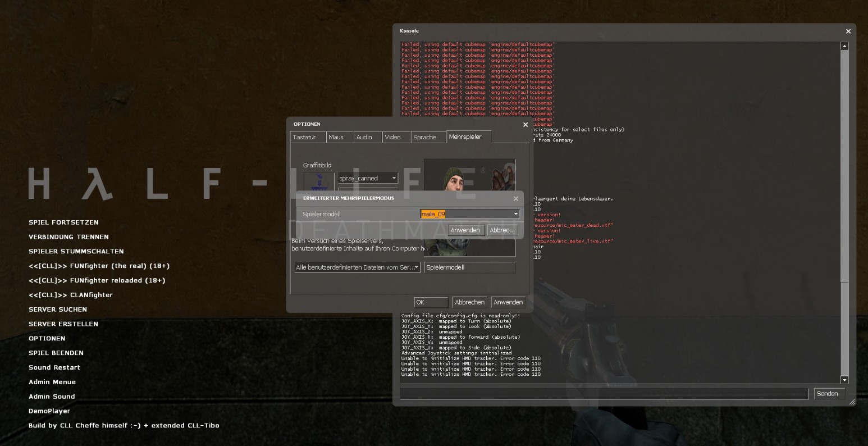Join <<[CLL]>> FUNfighter reloaded (18+)

pos(97,281)
